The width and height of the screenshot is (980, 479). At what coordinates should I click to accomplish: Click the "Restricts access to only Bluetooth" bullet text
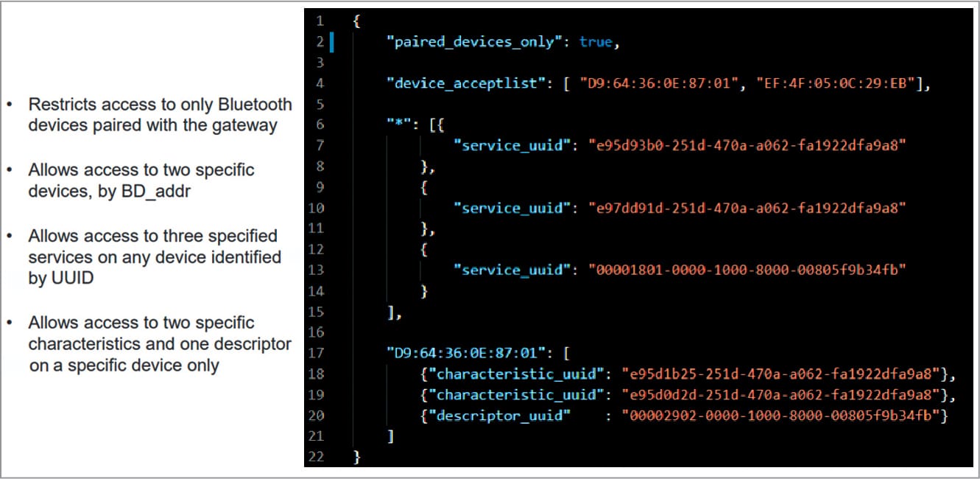pyautogui.click(x=160, y=105)
